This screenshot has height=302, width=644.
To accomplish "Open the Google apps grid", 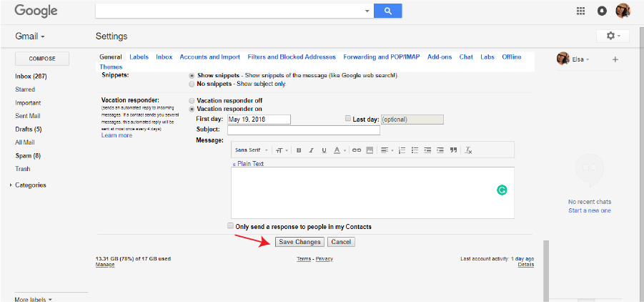I will click(x=581, y=11).
